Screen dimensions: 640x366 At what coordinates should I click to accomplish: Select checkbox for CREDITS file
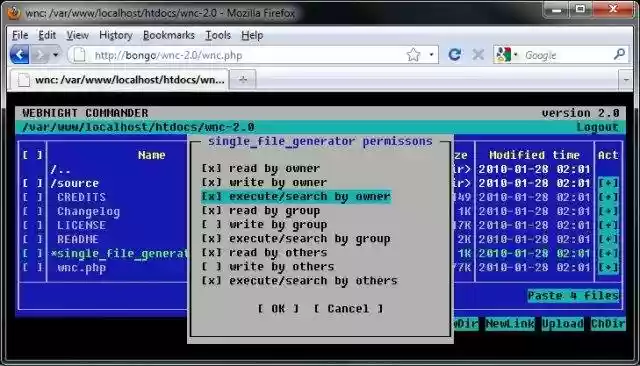33,197
